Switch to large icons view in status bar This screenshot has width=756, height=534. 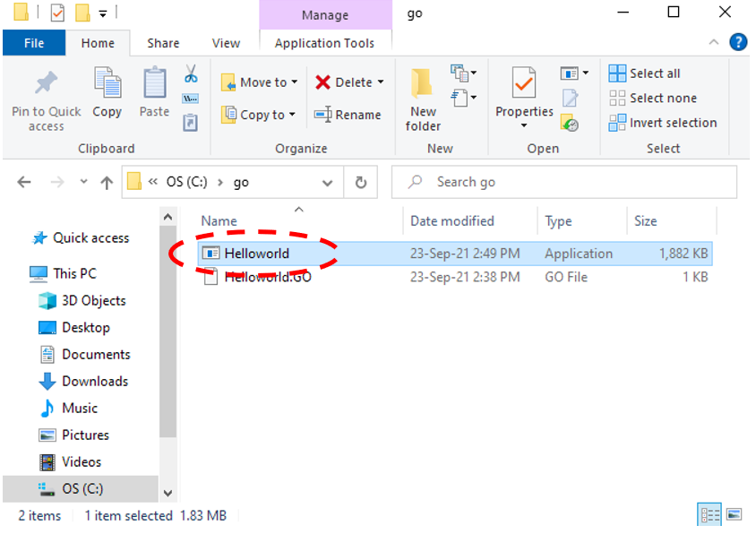click(x=735, y=515)
